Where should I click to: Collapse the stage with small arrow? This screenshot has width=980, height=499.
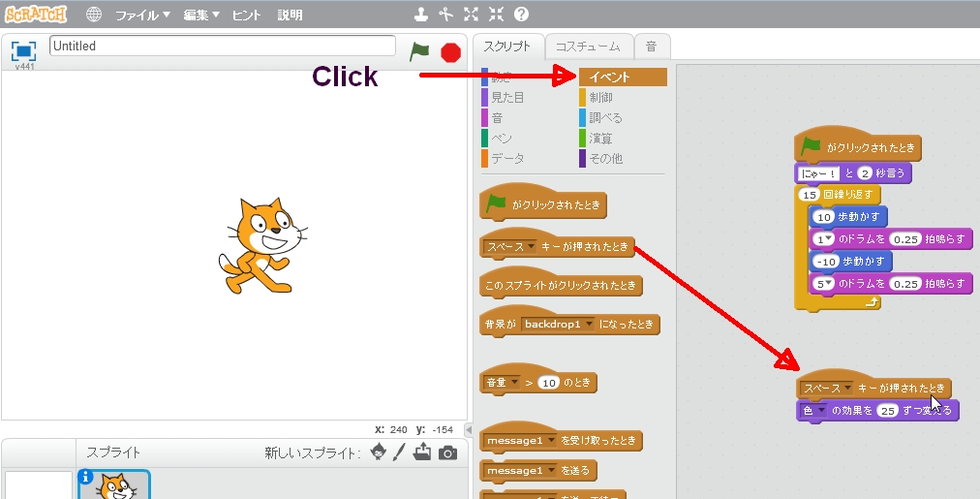(468, 430)
